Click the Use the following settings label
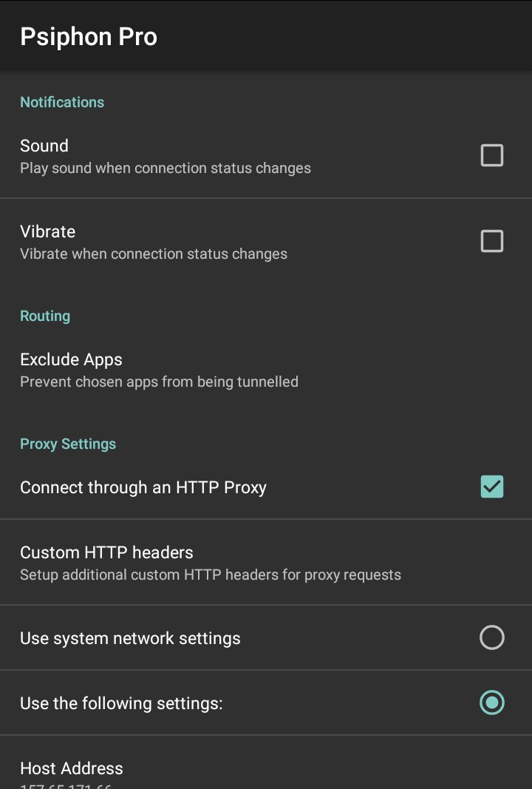 pyautogui.click(x=121, y=703)
